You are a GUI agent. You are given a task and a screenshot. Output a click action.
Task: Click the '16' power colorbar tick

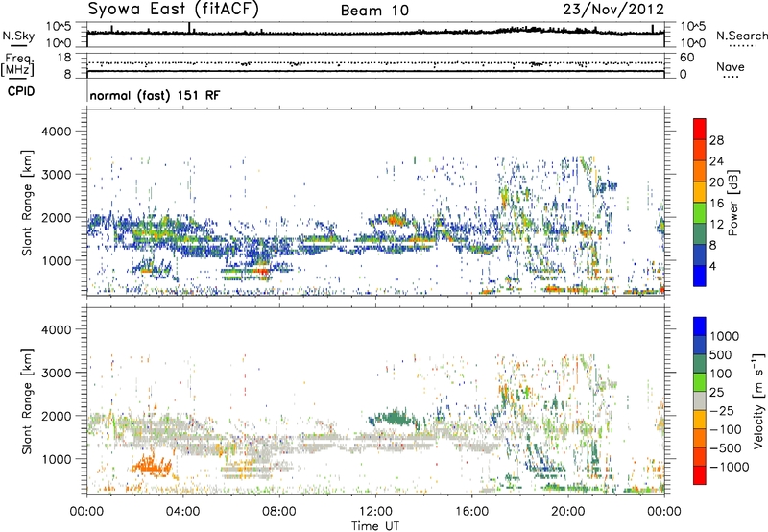(x=716, y=204)
